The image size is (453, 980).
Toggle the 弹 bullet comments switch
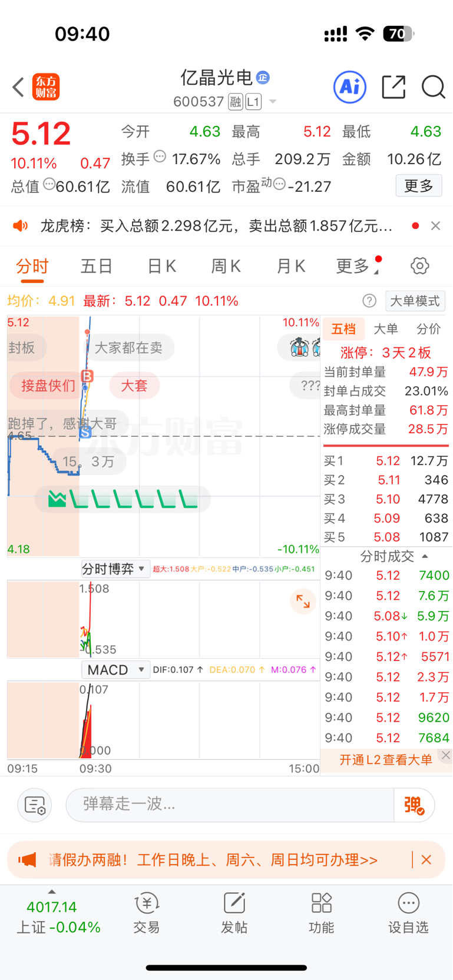click(x=414, y=805)
